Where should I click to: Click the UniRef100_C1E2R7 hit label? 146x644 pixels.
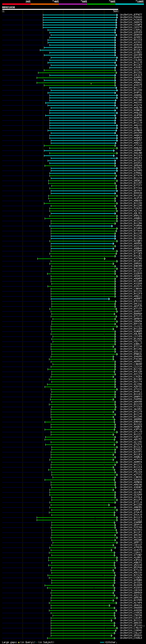pos(131,618)
